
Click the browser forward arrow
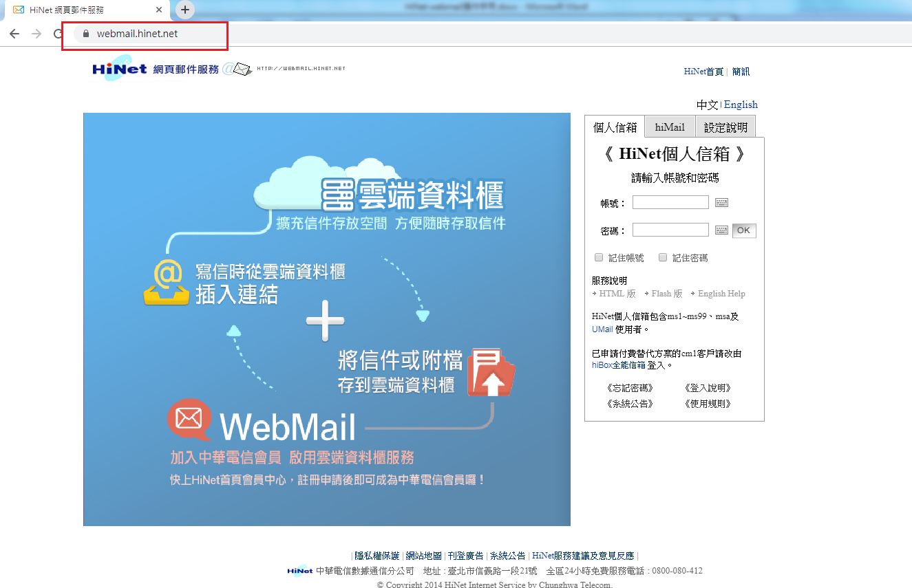click(36, 34)
